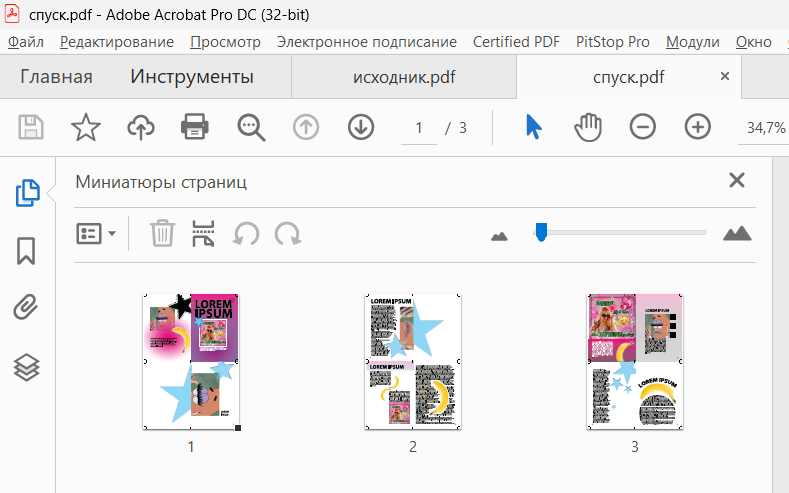Open the Модули menu
Viewport: 789px width, 493px height.
(692, 42)
